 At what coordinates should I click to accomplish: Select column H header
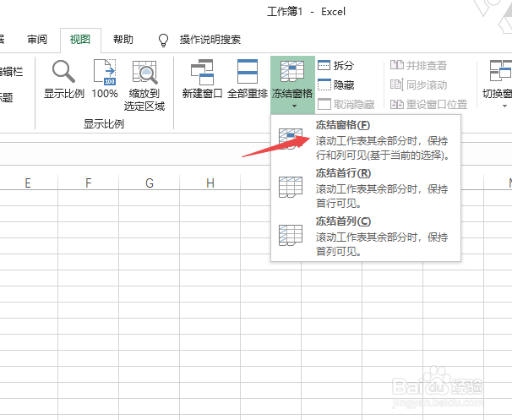(x=210, y=183)
